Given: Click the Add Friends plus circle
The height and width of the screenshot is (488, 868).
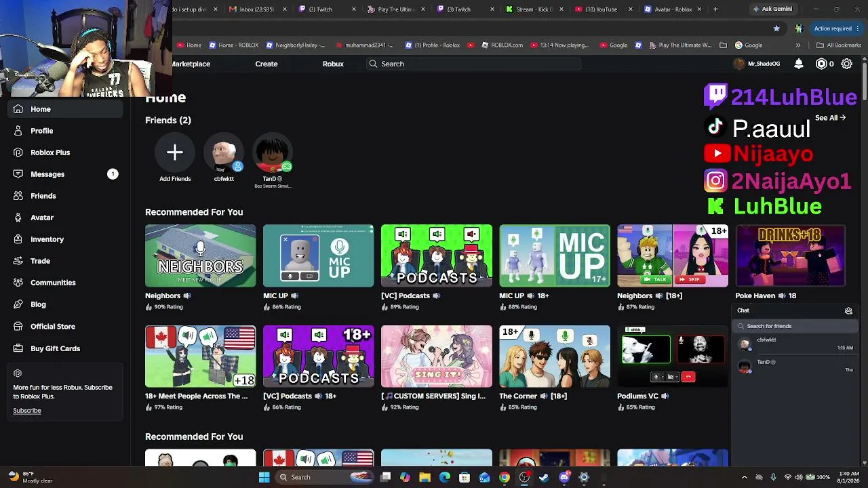Looking at the screenshot, I should [x=175, y=152].
